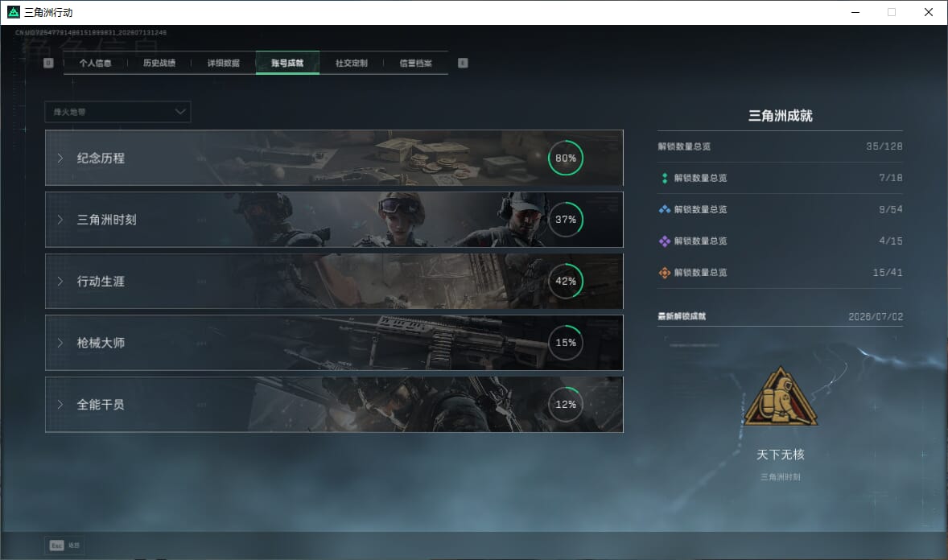Click the Esc back key icon
Screen dimensions: 948x560
point(57,546)
